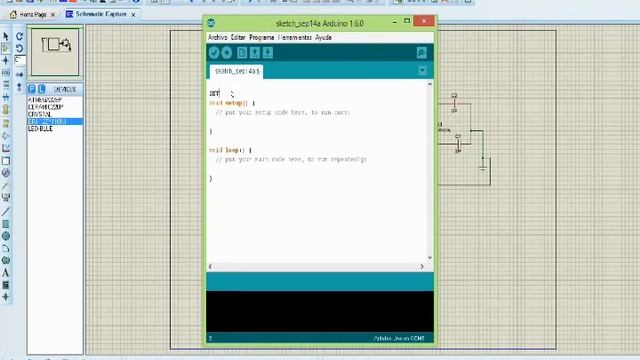Select the 2D graphics markers tool
This screenshot has height=360, width=640.
[6, 297]
